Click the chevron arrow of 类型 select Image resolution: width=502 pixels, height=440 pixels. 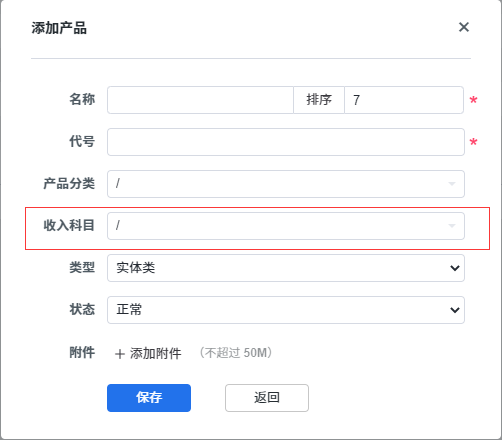point(455,268)
